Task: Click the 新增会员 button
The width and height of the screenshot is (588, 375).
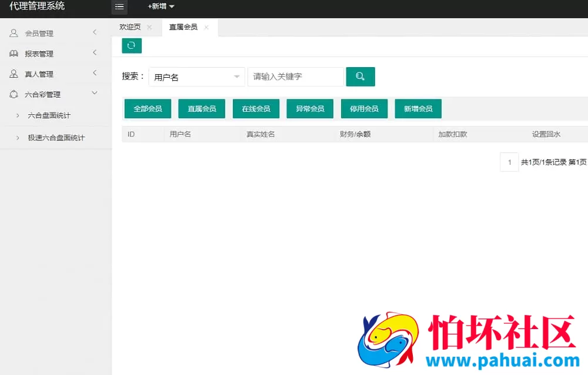Action: tap(418, 108)
